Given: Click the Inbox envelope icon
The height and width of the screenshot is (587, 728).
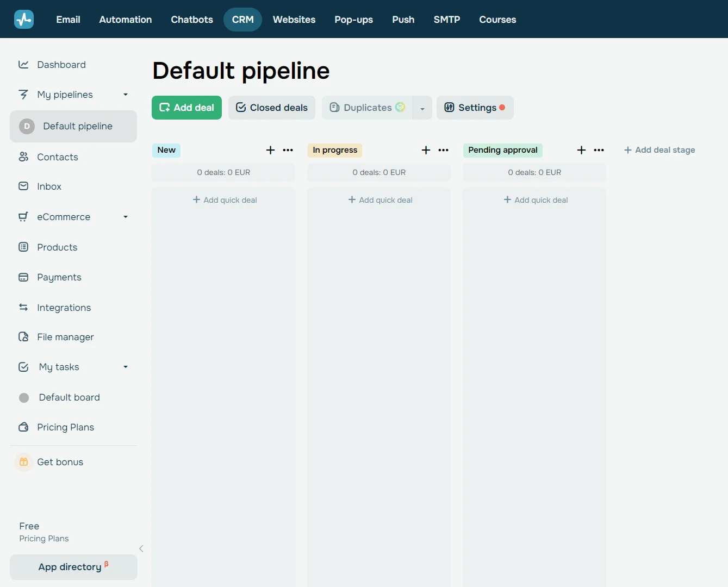Looking at the screenshot, I should point(23,186).
